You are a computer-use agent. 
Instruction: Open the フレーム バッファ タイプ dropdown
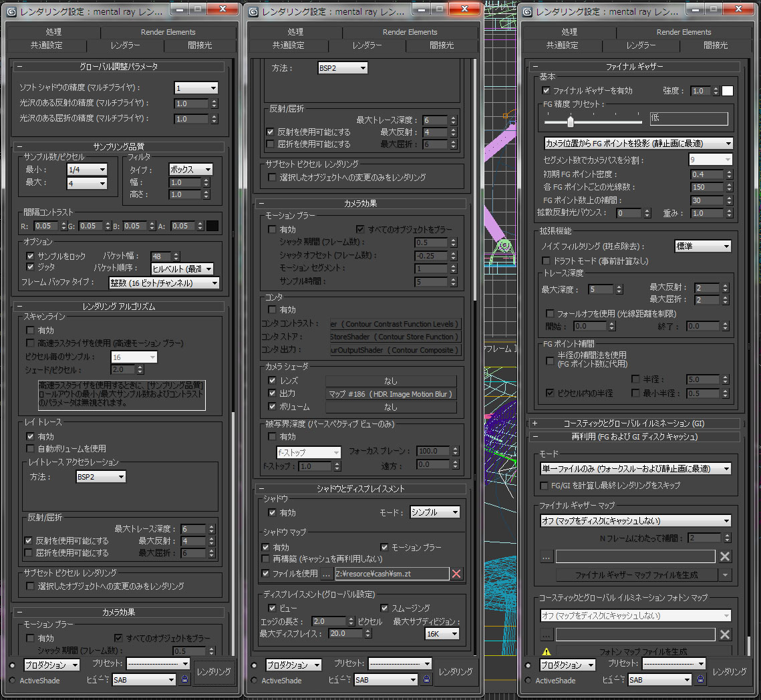(x=164, y=283)
